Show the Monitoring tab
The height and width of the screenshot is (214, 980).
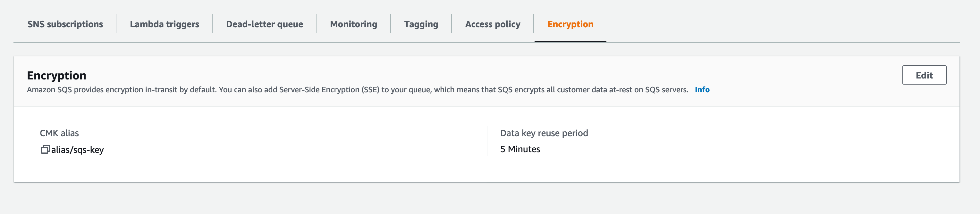[353, 24]
